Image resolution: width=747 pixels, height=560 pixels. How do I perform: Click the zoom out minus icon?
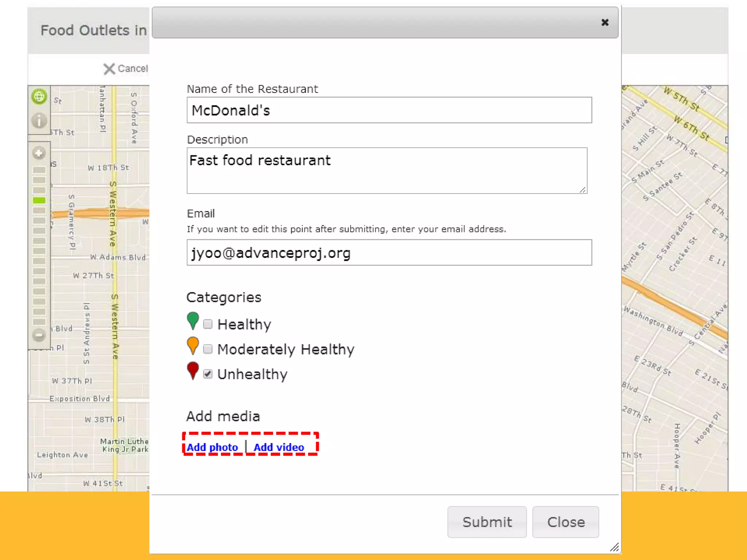(x=39, y=335)
